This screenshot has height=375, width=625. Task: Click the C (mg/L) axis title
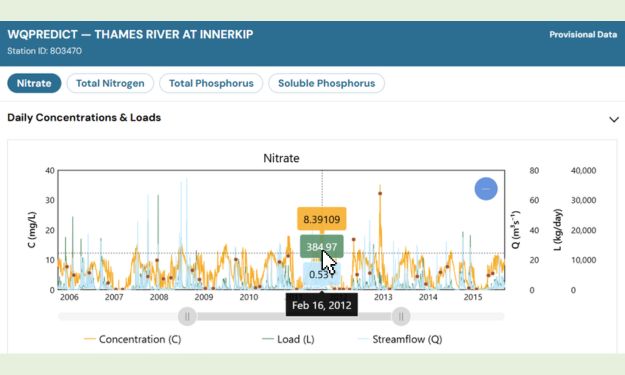pos(32,230)
